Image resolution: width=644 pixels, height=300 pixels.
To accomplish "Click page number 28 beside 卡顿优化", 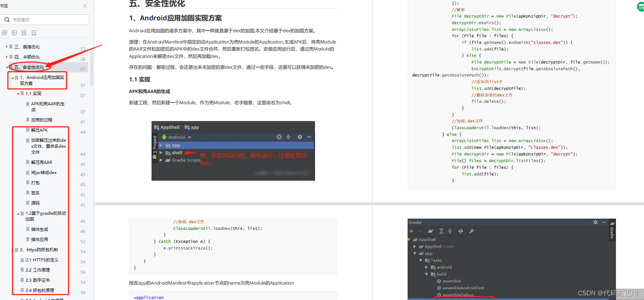I will coord(83,59).
